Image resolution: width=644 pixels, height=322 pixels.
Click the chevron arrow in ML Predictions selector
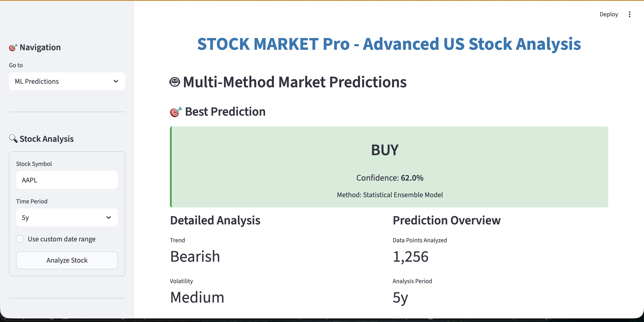click(116, 81)
